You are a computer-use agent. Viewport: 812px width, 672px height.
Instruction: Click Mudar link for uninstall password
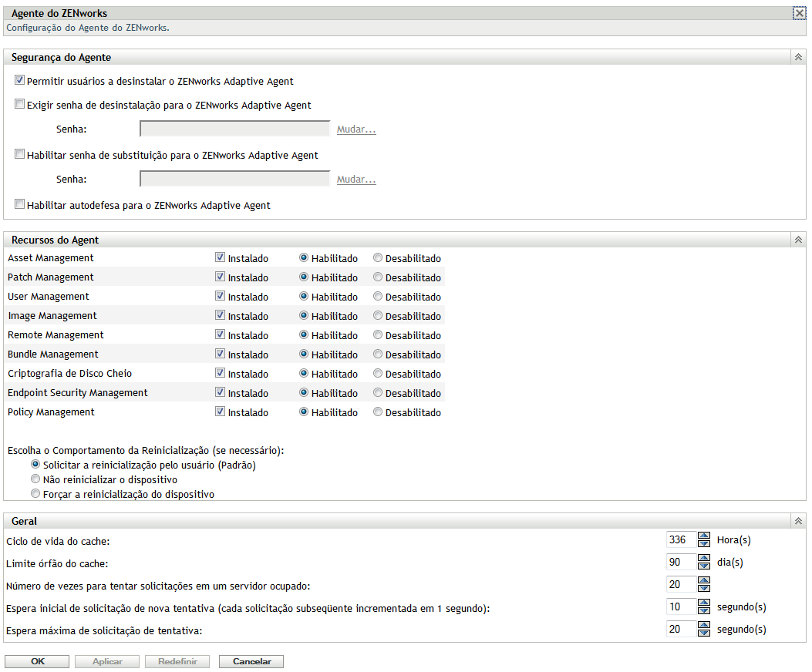(356, 129)
